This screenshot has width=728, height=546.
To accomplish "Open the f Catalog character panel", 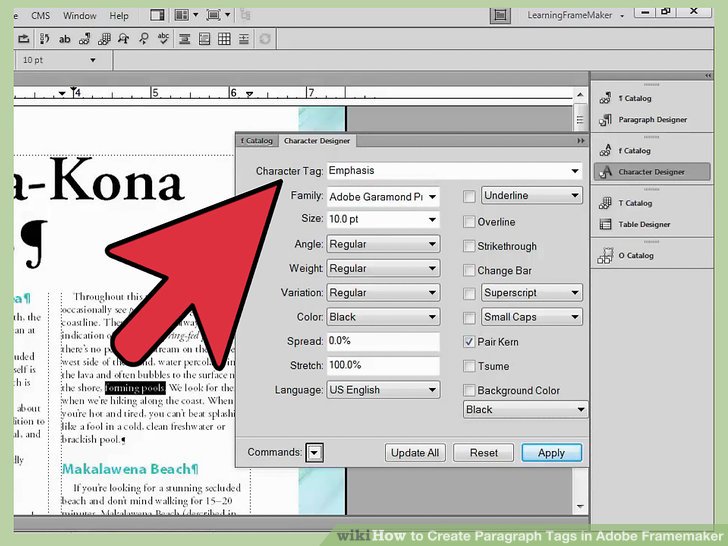I will point(634,150).
